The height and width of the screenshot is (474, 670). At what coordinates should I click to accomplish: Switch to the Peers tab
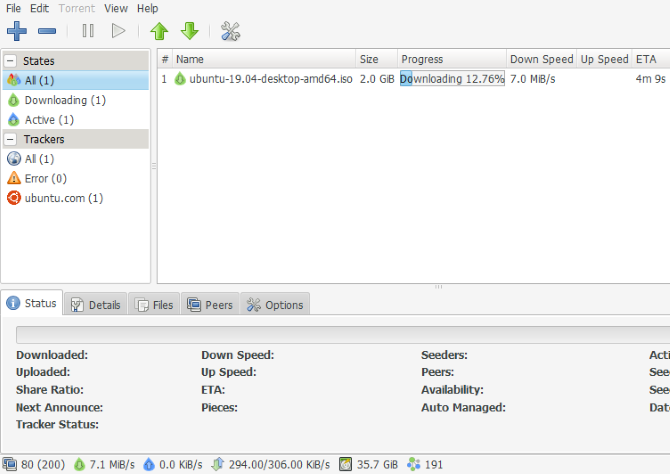point(210,305)
